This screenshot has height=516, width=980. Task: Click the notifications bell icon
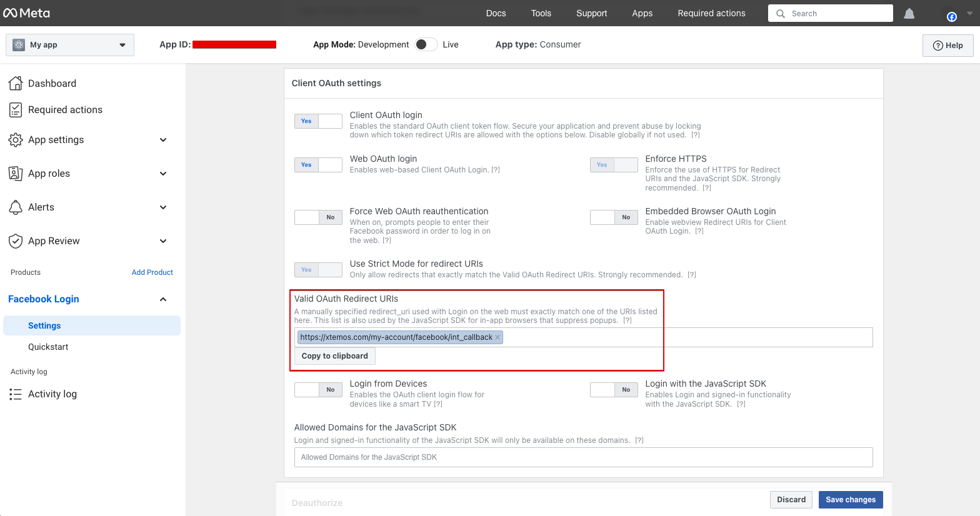909,14
